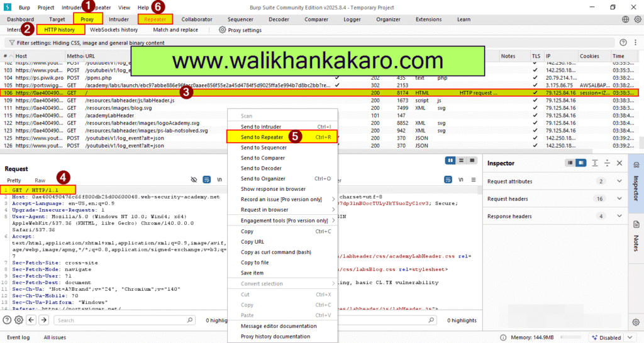Select history row 104 ps.piwik.pro
Image resolution: width=644 pixels, height=343 pixels.
click(319, 77)
